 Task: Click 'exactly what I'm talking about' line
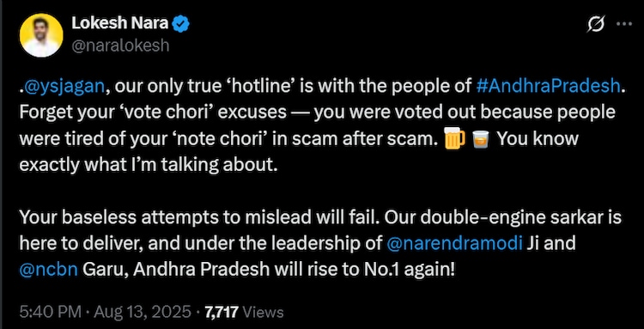click(146, 165)
